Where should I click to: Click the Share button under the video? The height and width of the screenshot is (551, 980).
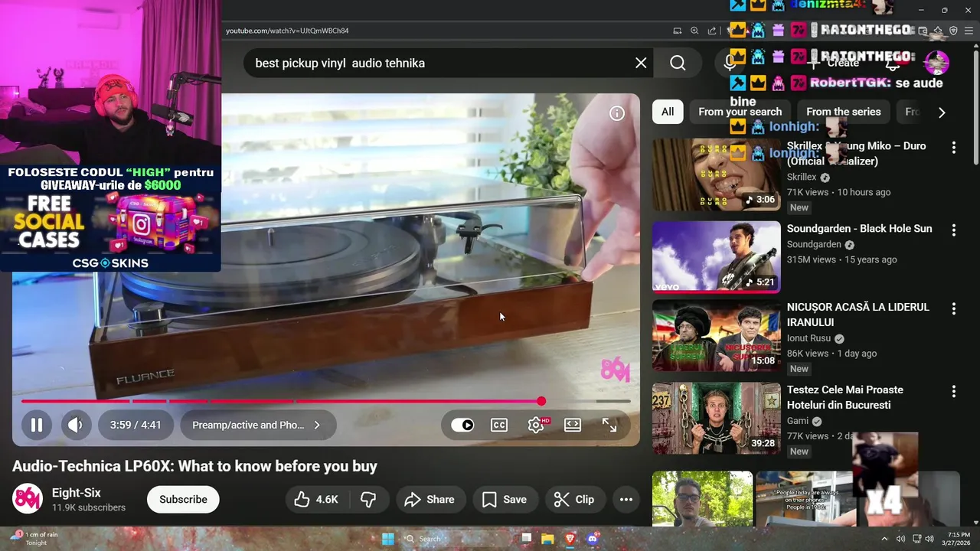[x=430, y=499]
